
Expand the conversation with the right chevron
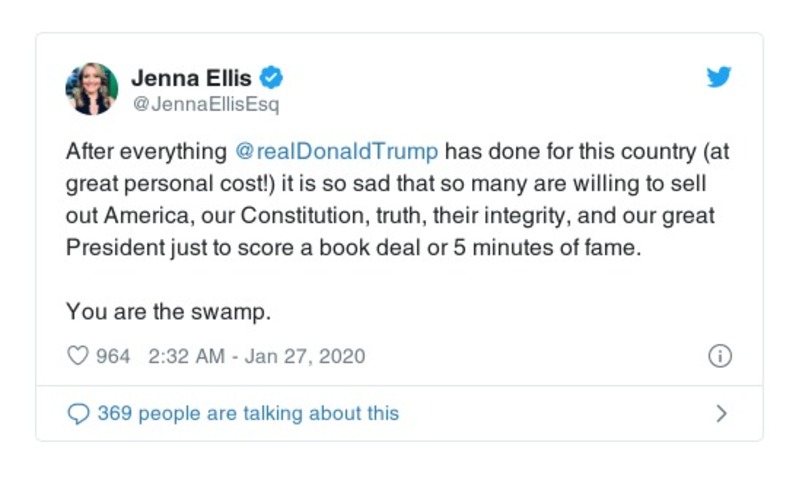click(722, 414)
